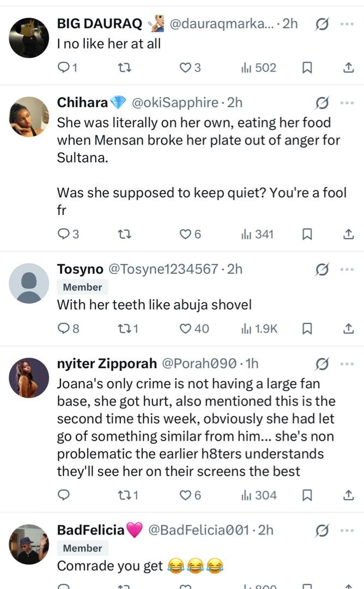Share Chihara's tweet
364x589 pixels.
347,234
